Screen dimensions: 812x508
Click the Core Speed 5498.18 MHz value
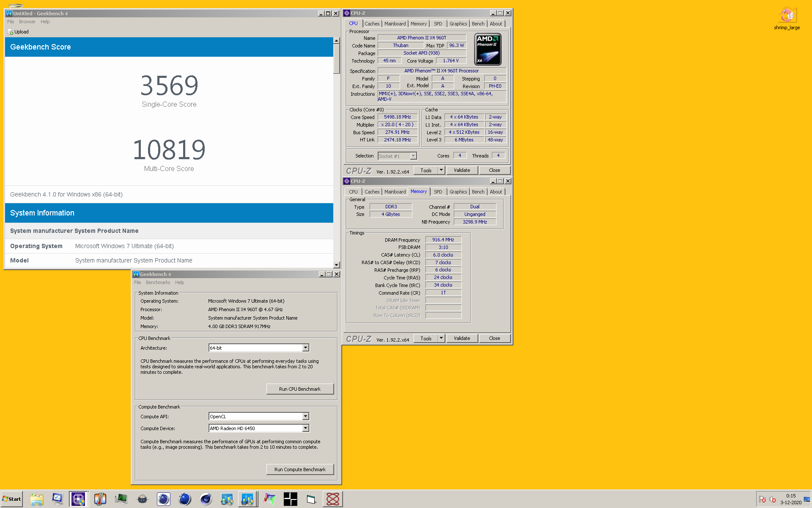(398, 117)
